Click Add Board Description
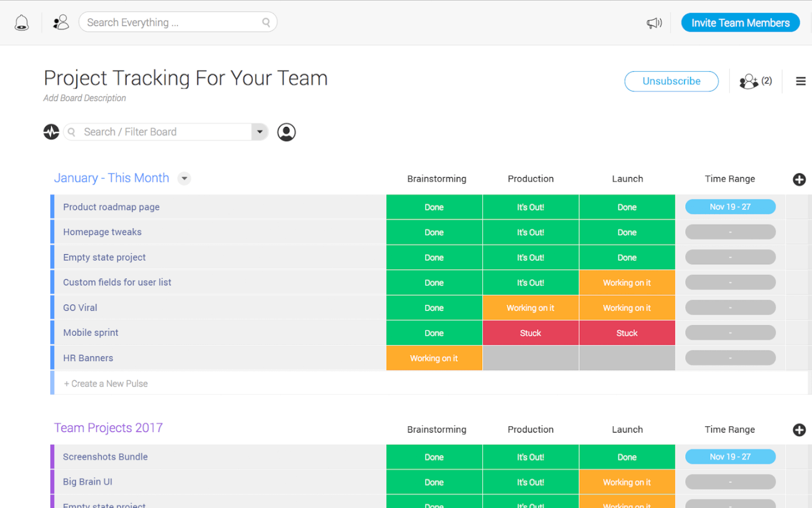 coord(85,98)
